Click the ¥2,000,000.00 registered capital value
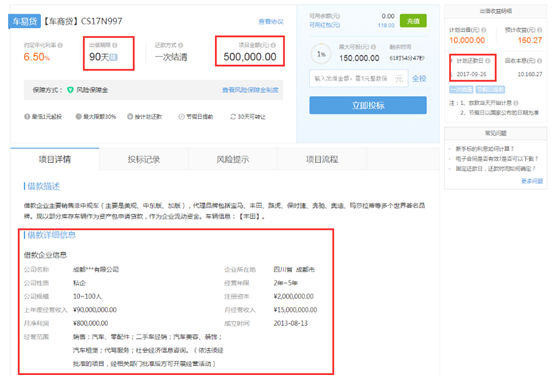Viewport: 557px width, 377px height. click(x=293, y=296)
